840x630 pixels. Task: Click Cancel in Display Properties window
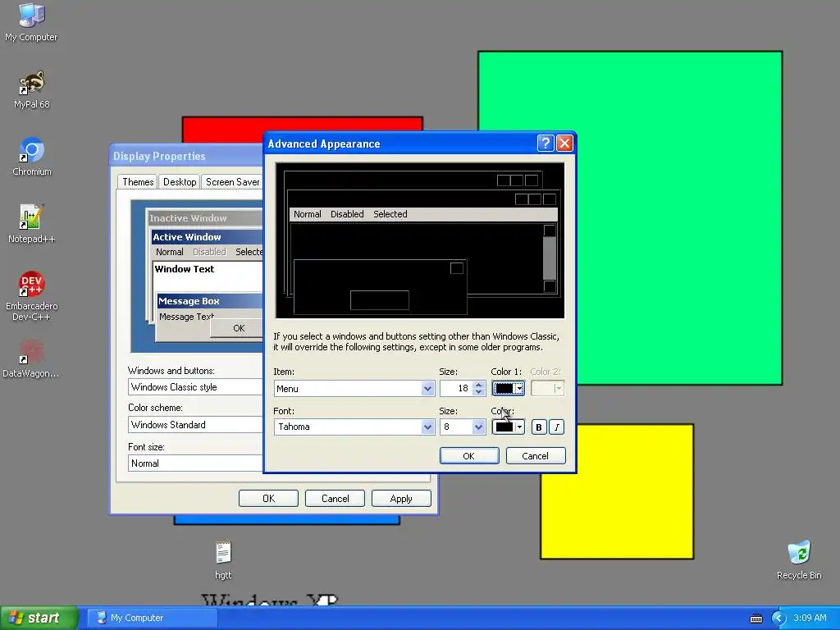click(335, 499)
